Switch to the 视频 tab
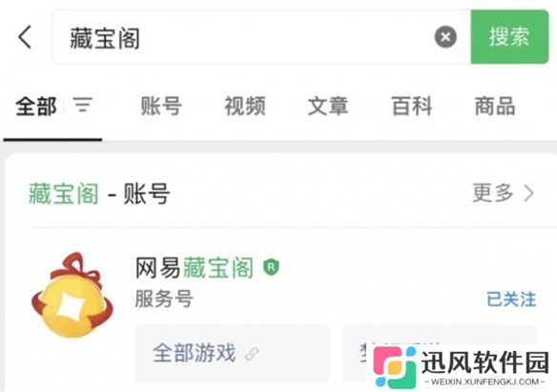The height and width of the screenshot is (392, 557). 245,106
